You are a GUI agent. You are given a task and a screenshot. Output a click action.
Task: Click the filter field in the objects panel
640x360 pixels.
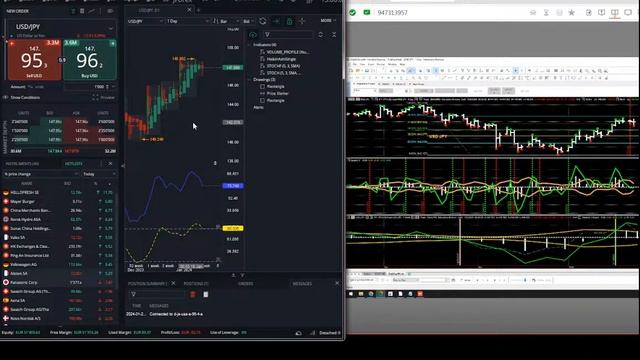coord(288,35)
